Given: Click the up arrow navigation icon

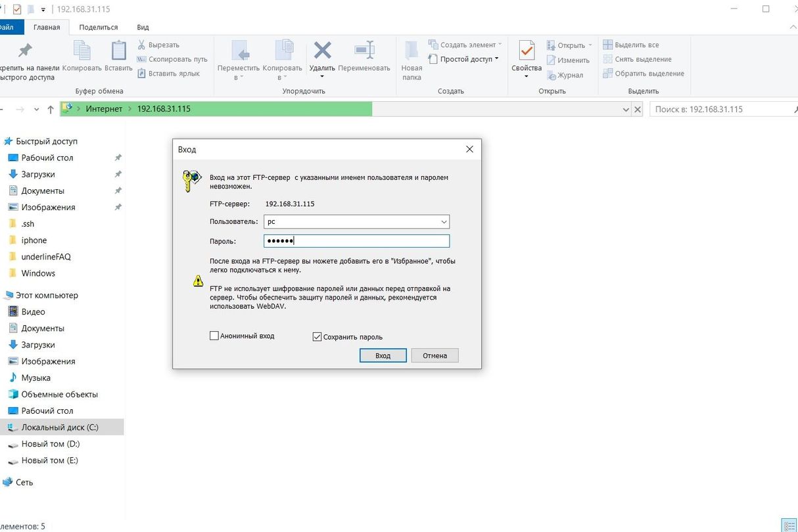Looking at the screenshot, I should coord(51,110).
